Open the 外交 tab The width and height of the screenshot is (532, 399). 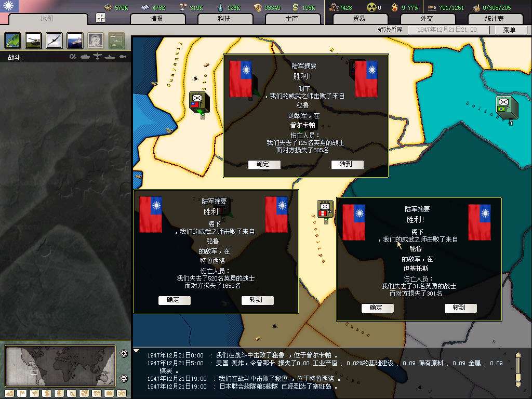click(426, 19)
